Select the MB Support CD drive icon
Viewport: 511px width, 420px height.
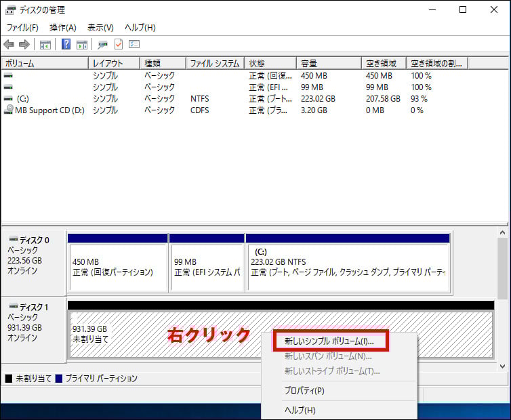pyautogui.click(x=9, y=110)
